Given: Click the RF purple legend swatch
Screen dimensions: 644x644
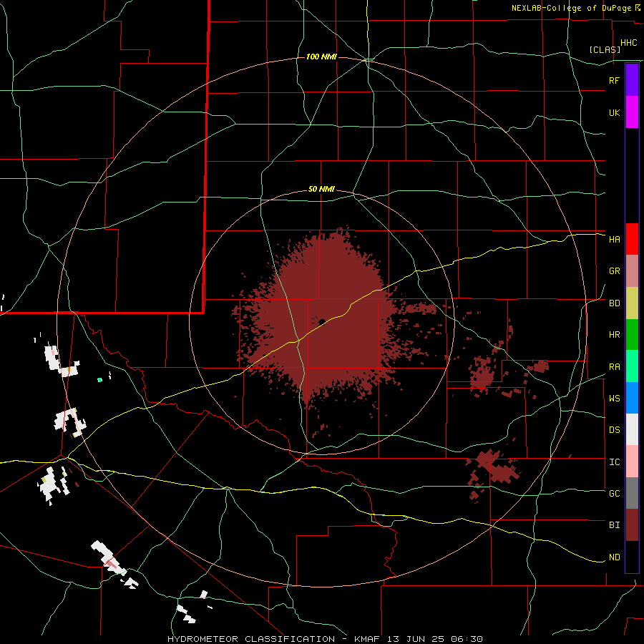Looking at the screenshot, I should [632, 80].
